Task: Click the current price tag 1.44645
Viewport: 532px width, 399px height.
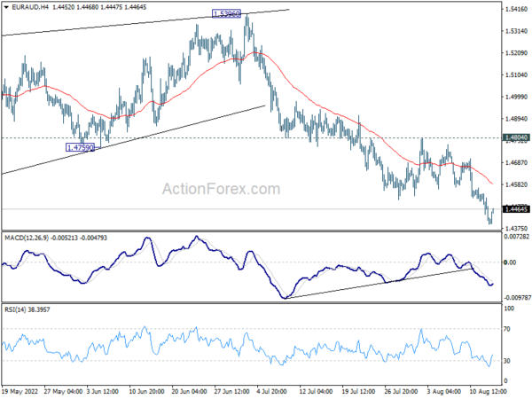Action: tap(516, 209)
